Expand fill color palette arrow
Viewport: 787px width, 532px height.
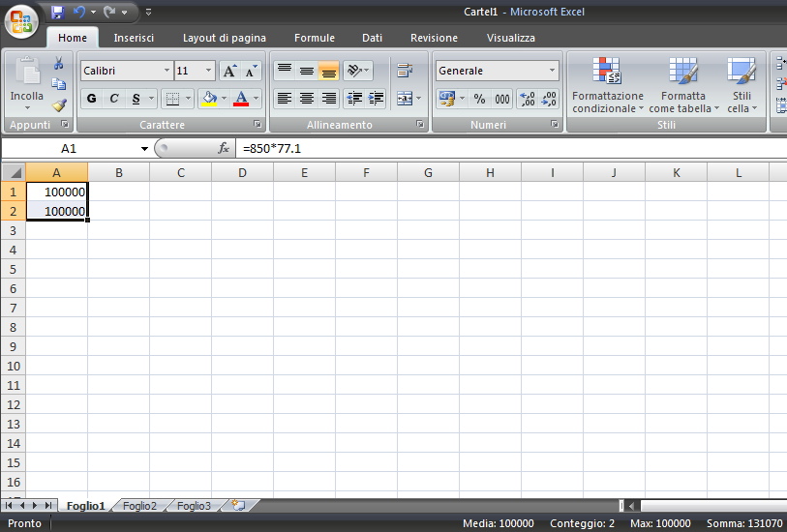tap(225, 99)
